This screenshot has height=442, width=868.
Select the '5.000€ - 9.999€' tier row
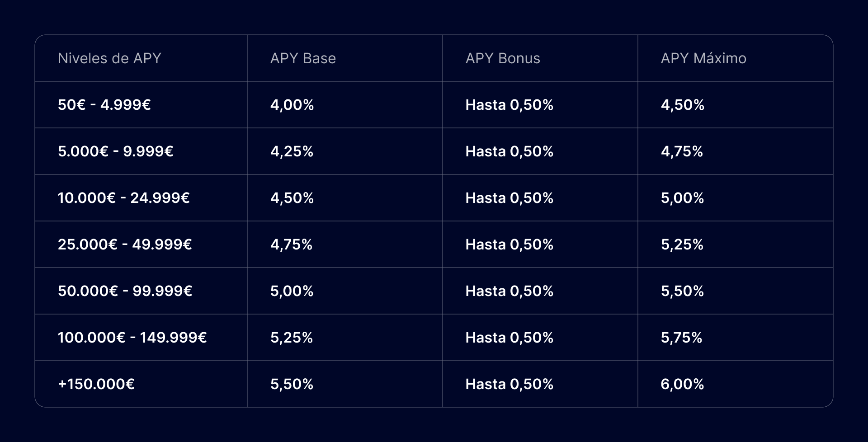coord(434,151)
